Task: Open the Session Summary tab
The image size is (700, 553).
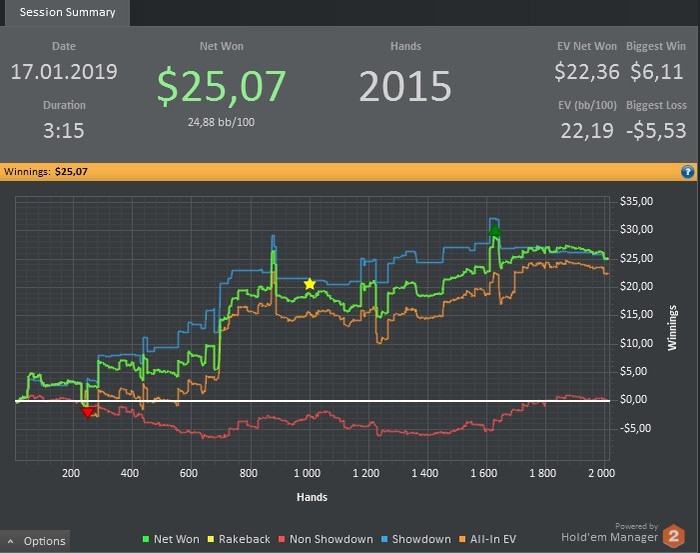Action: tap(67, 12)
